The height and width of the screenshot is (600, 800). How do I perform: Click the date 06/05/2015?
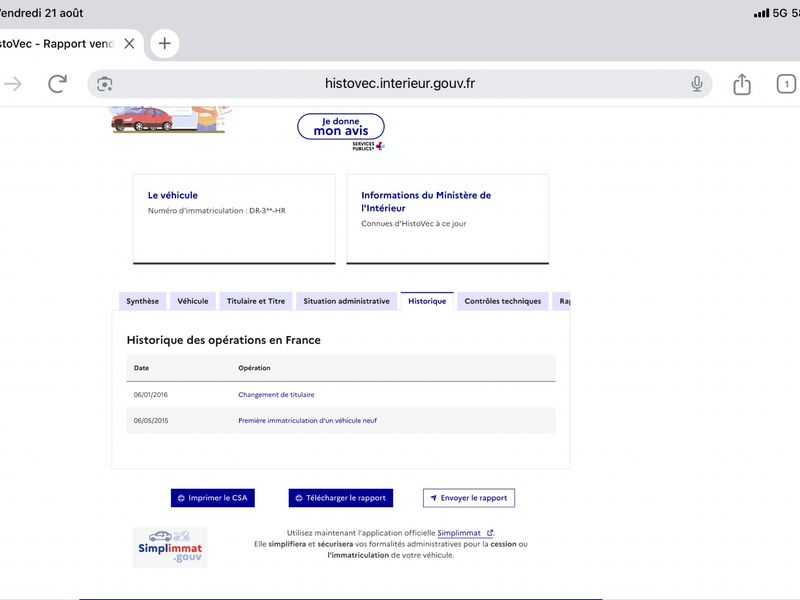tap(151, 420)
